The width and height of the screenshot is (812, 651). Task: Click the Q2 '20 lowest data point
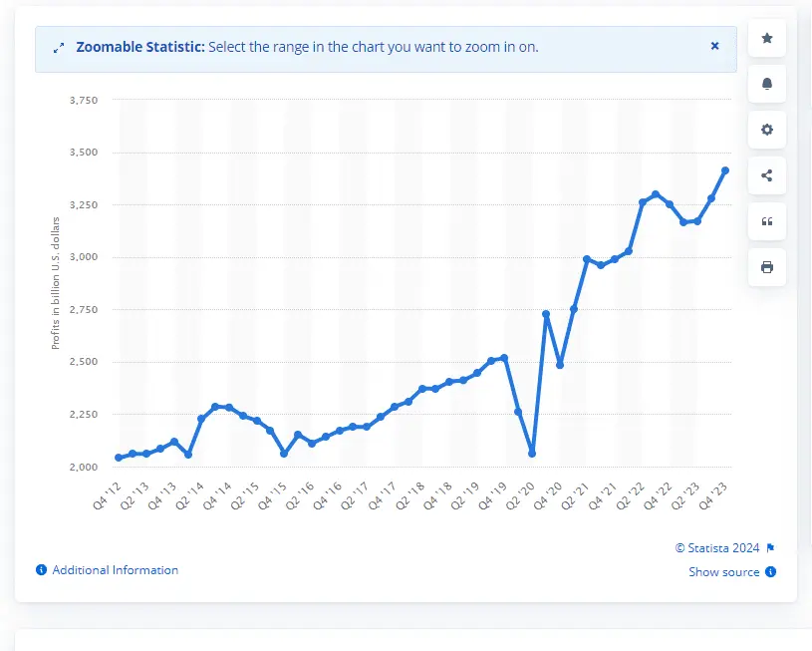(x=532, y=454)
